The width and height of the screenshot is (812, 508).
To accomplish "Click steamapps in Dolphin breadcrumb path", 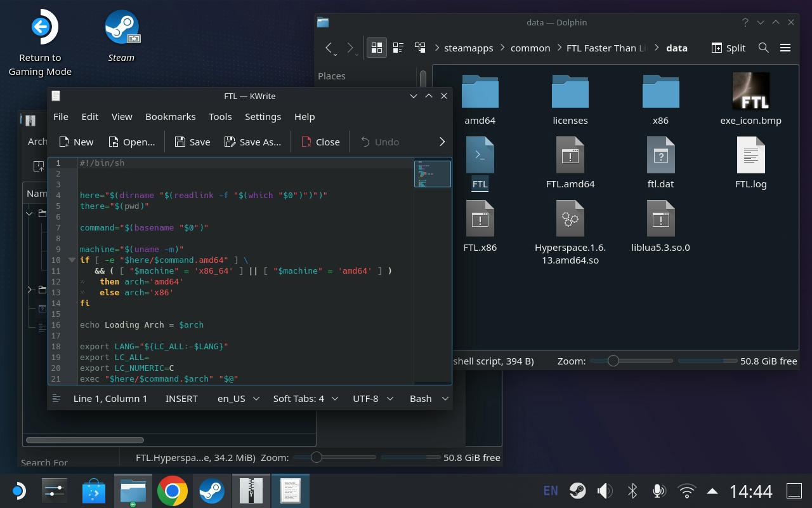I will pos(469,48).
